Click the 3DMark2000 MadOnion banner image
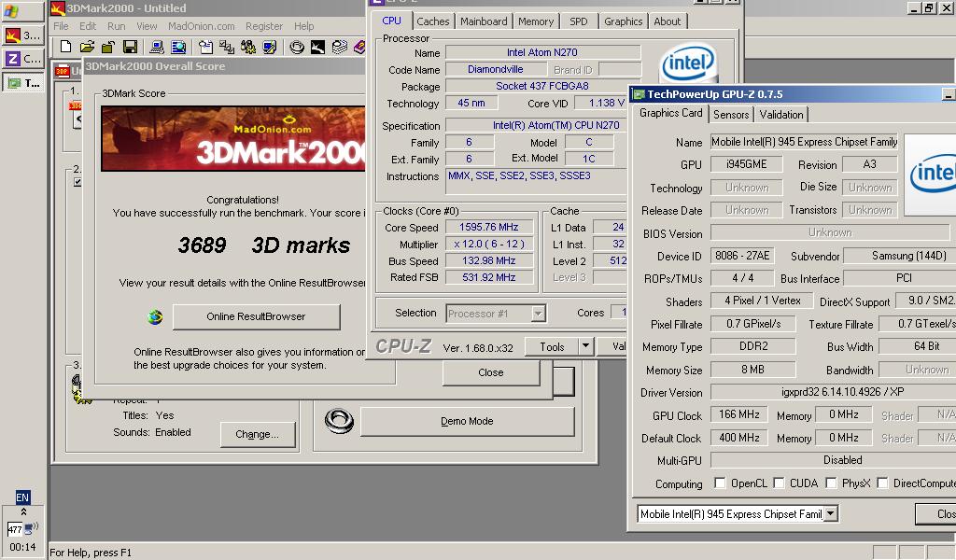The height and width of the screenshot is (560, 956). click(x=232, y=139)
